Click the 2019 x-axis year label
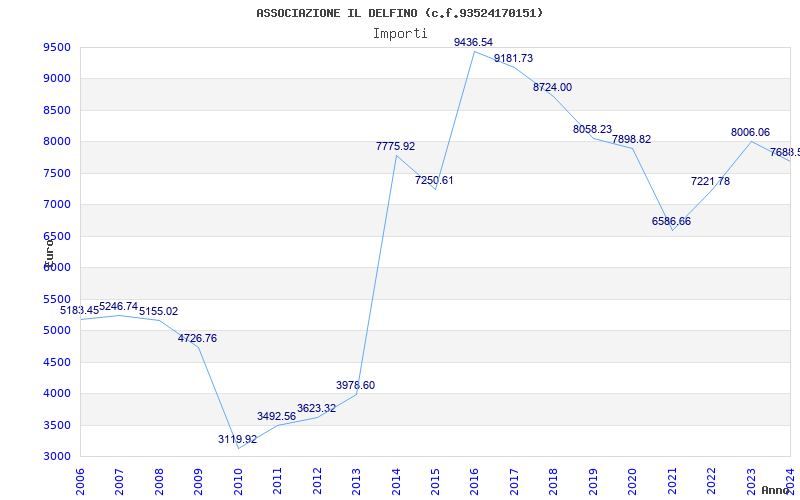This screenshot has width=800, height=500. (x=593, y=482)
